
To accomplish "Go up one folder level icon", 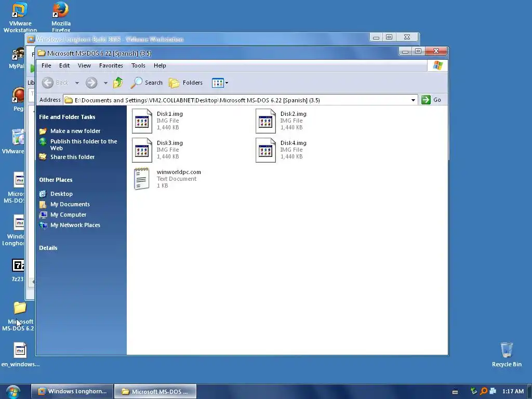I will tap(118, 83).
